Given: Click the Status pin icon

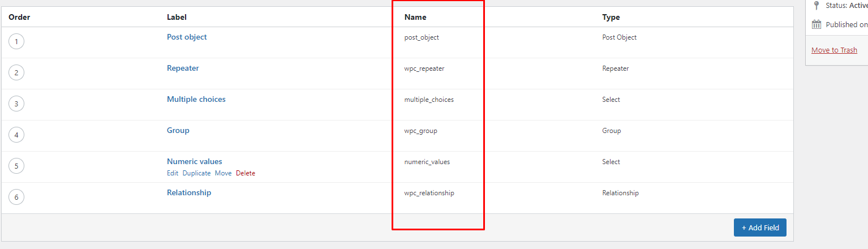Looking at the screenshot, I should (x=816, y=5).
